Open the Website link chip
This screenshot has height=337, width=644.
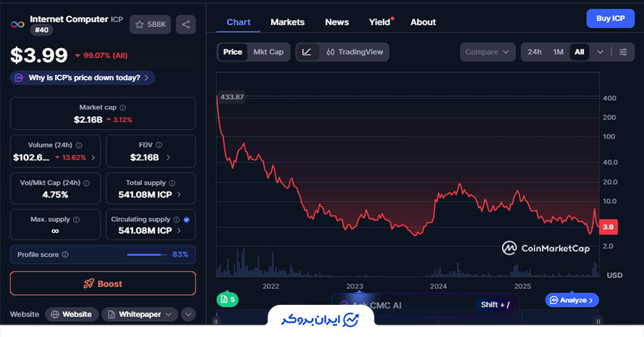(72, 314)
